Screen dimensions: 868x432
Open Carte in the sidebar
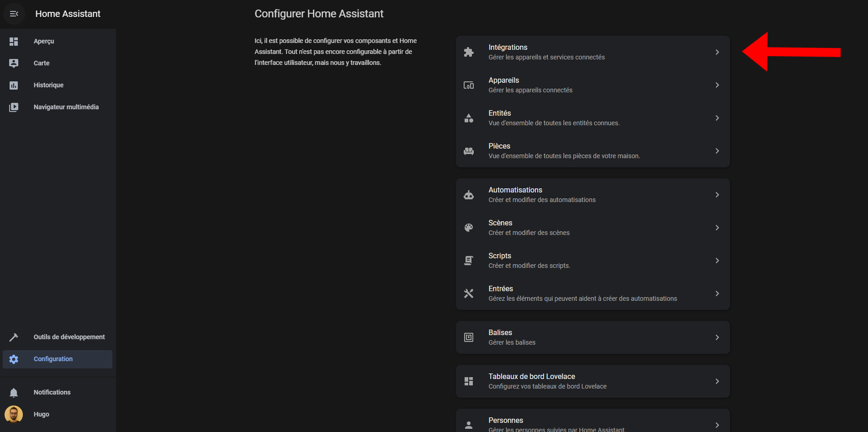[58, 63]
